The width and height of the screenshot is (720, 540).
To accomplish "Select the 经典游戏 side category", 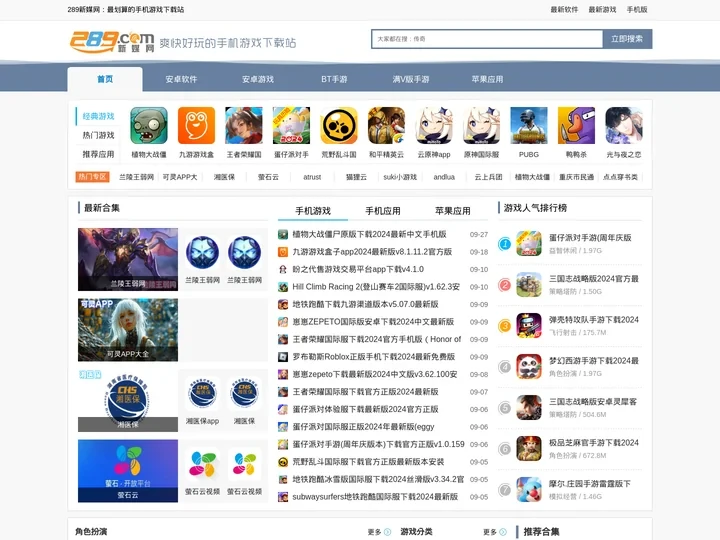I will coord(98,116).
